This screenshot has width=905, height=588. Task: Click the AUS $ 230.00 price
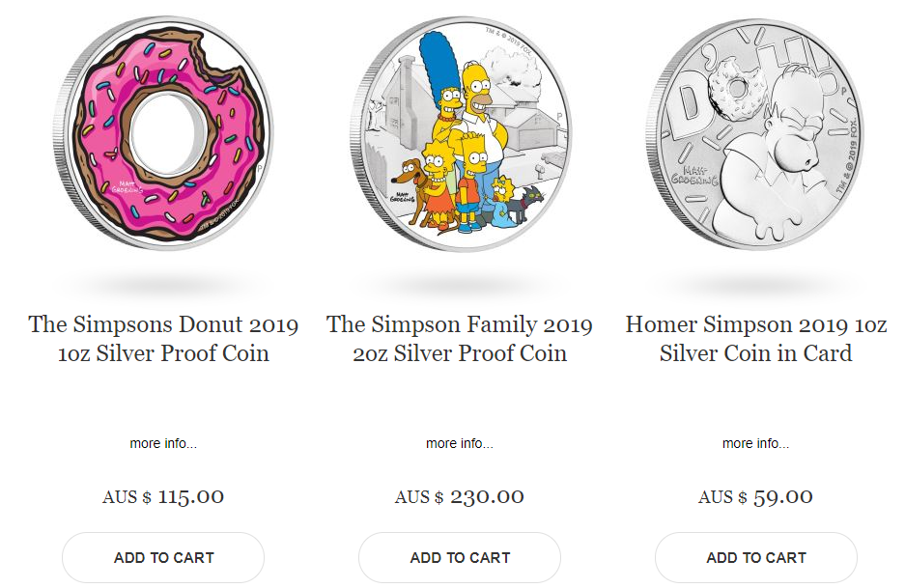click(460, 497)
